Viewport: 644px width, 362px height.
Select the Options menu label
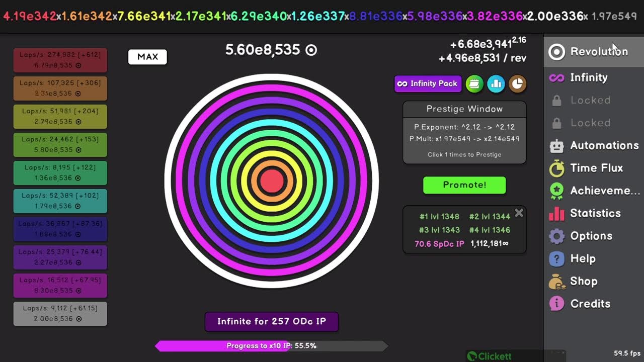[591, 236]
